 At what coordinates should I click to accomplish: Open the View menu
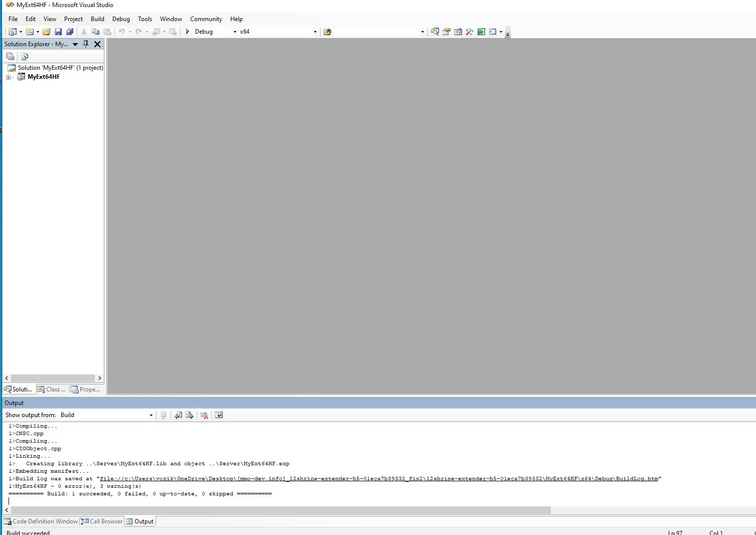(50, 19)
